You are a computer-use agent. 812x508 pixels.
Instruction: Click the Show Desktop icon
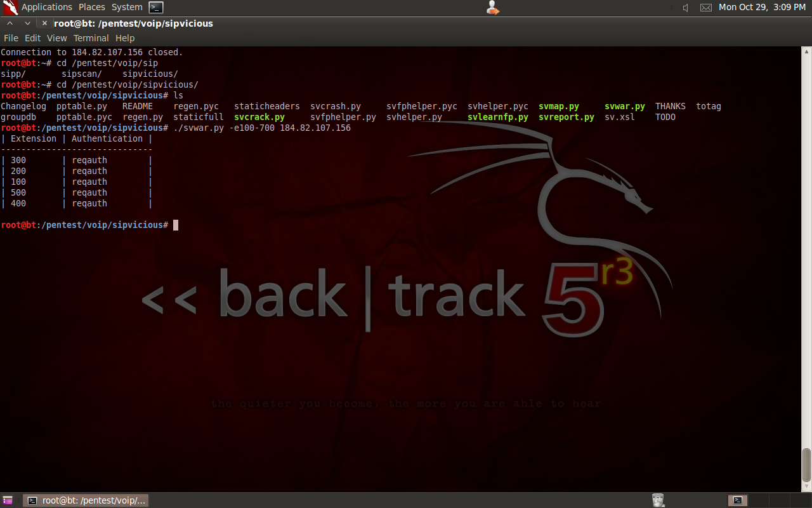tap(8, 500)
